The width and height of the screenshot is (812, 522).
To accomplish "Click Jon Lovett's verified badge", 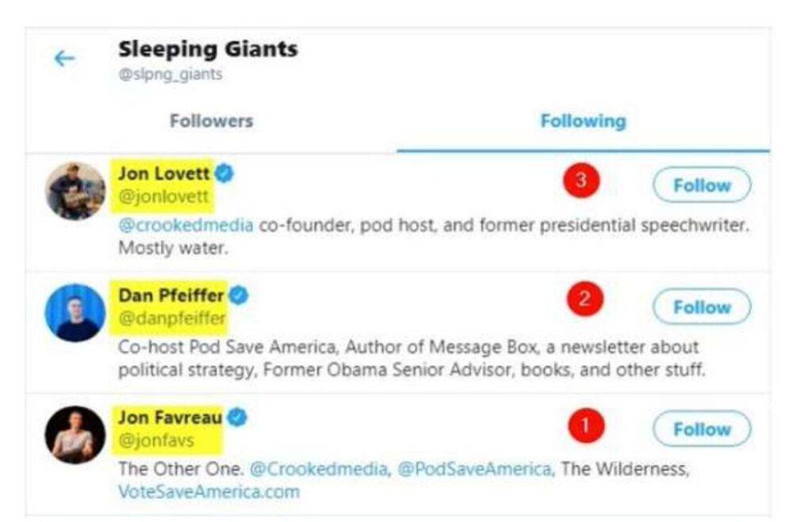I will coord(224,173).
